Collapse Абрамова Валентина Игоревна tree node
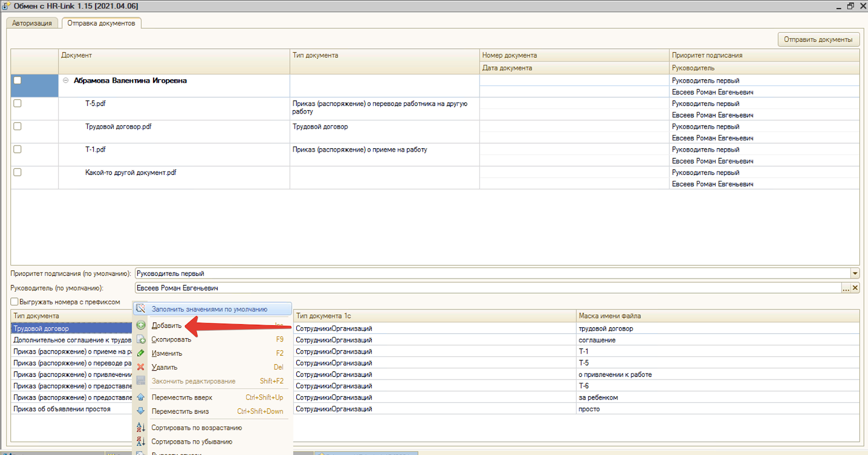 66,80
